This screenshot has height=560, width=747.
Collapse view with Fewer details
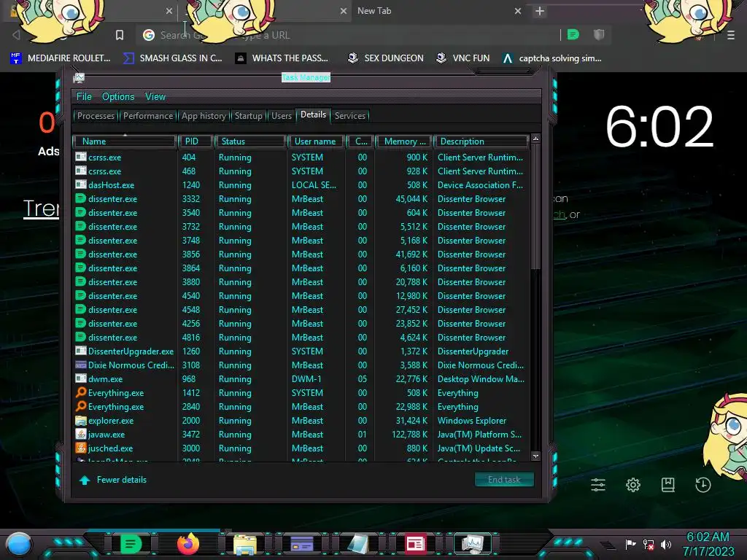[113, 480]
